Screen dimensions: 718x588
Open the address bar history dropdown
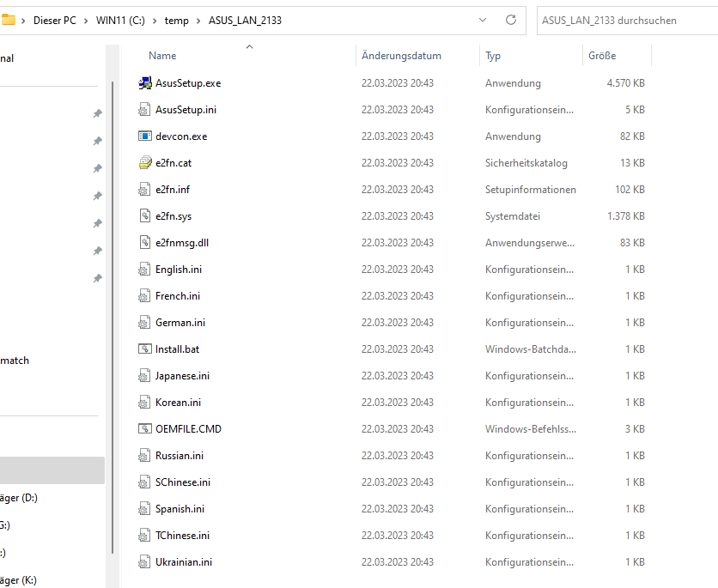click(x=482, y=20)
